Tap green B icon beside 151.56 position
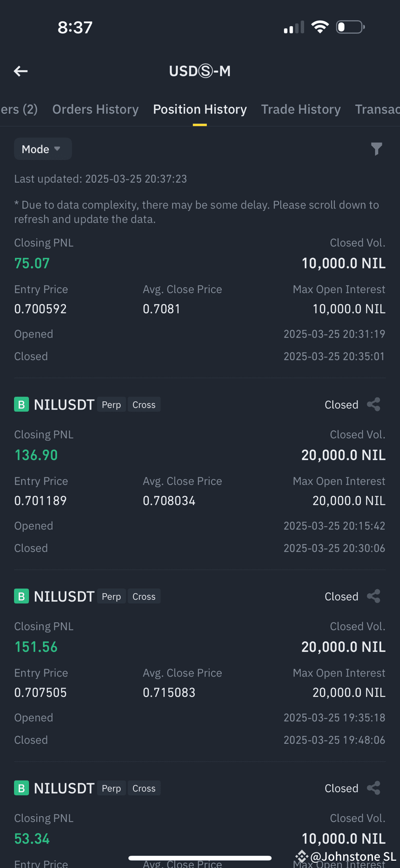Screen dimensions: 400x868 pos(21,596)
